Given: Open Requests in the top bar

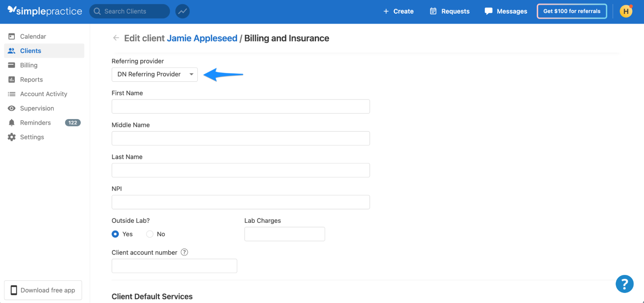Looking at the screenshot, I should coord(450,11).
